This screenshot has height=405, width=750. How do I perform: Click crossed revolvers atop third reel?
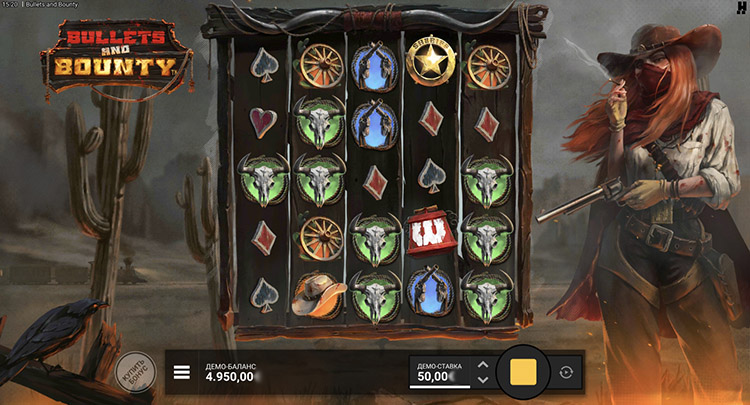(x=375, y=66)
